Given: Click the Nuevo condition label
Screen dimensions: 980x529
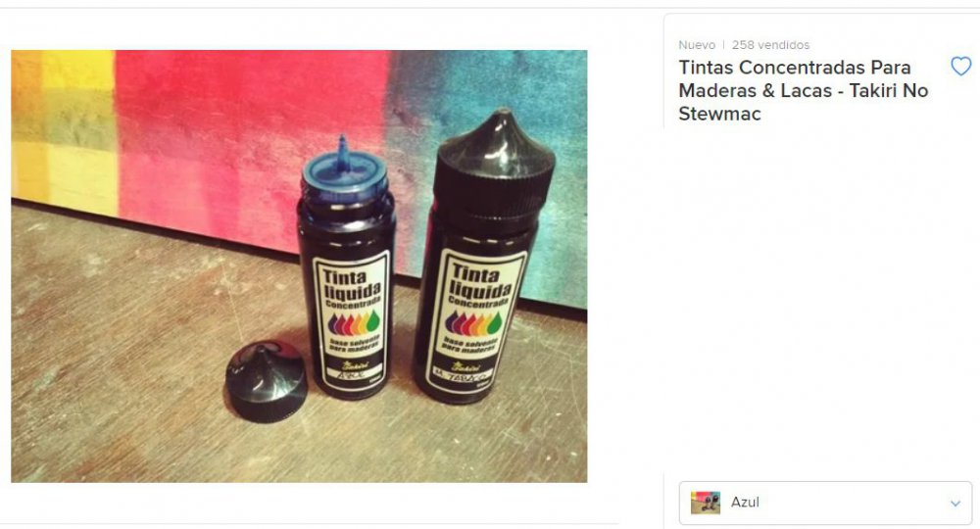Looking at the screenshot, I should click(x=697, y=45).
